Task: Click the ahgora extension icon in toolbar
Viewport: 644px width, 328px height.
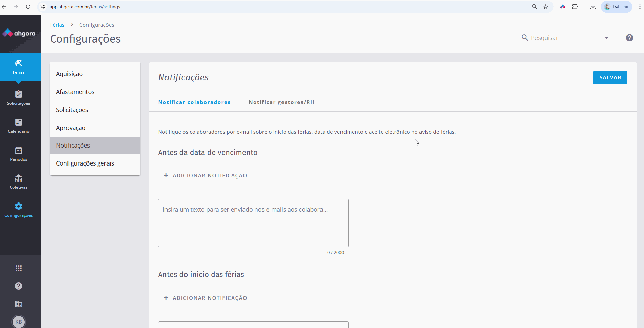Action: tap(563, 7)
